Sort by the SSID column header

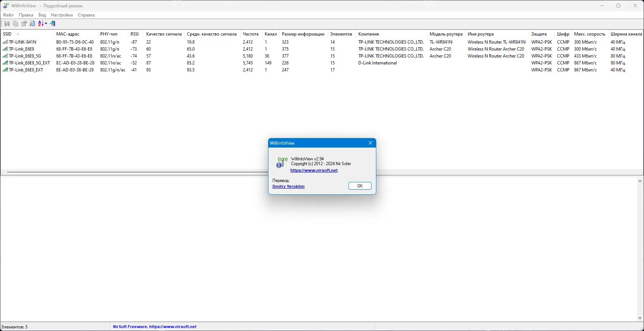click(x=27, y=34)
